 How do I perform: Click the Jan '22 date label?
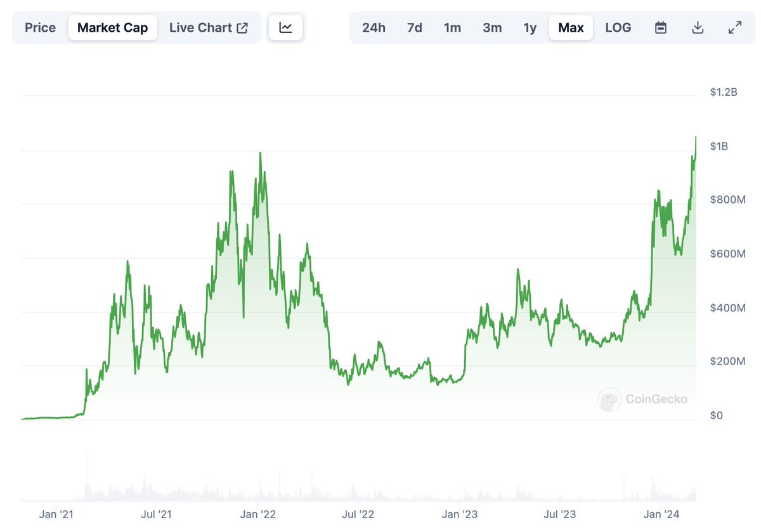point(258,514)
